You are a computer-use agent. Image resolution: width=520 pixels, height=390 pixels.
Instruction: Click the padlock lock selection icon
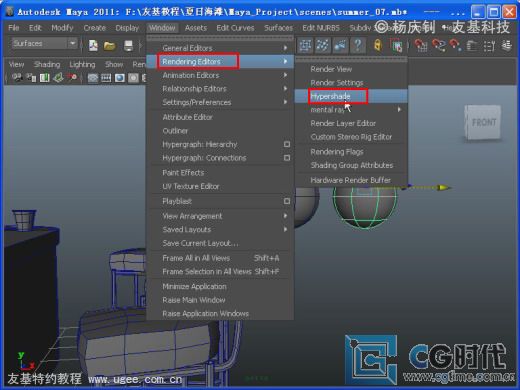(378, 45)
